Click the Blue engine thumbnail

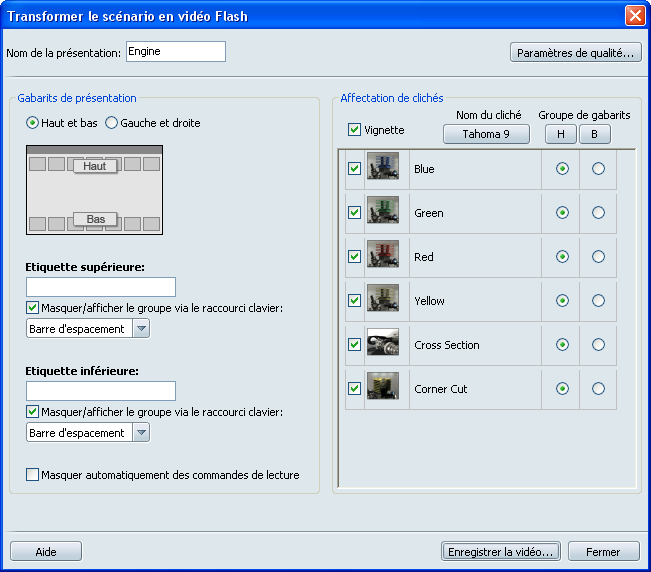[383, 166]
